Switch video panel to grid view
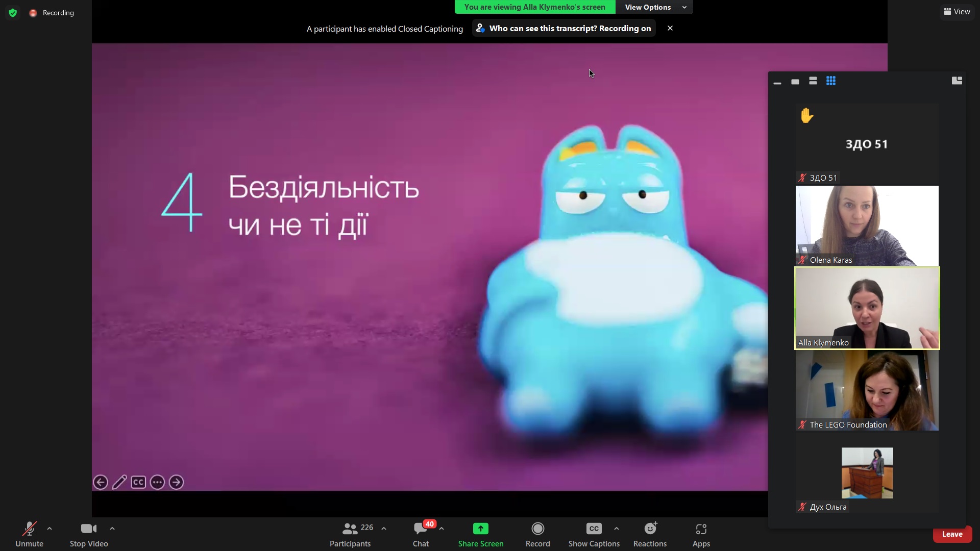 tap(831, 81)
